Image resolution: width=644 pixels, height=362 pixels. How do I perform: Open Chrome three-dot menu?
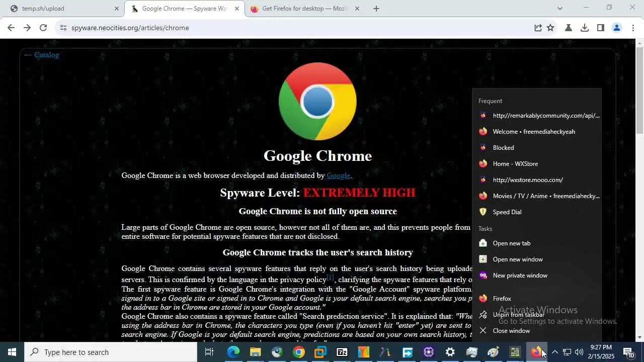click(633, 28)
